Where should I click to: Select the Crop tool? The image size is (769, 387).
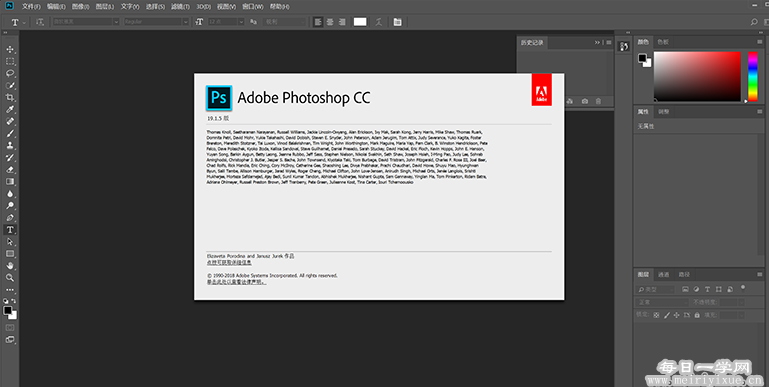10,98
